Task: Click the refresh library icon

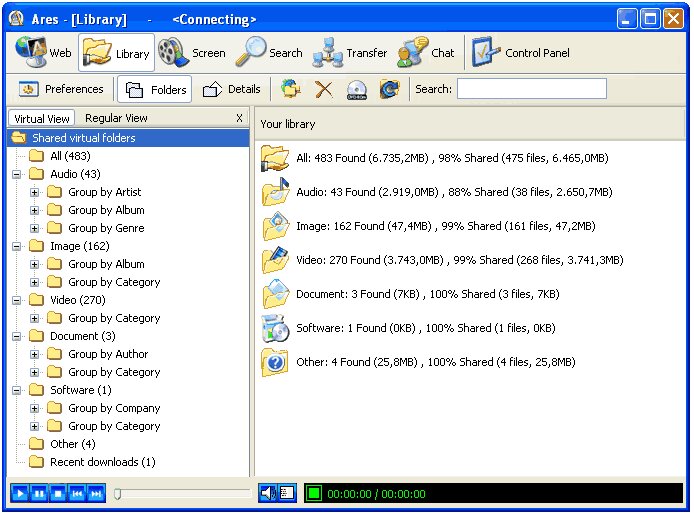Action: click(389, 89)
